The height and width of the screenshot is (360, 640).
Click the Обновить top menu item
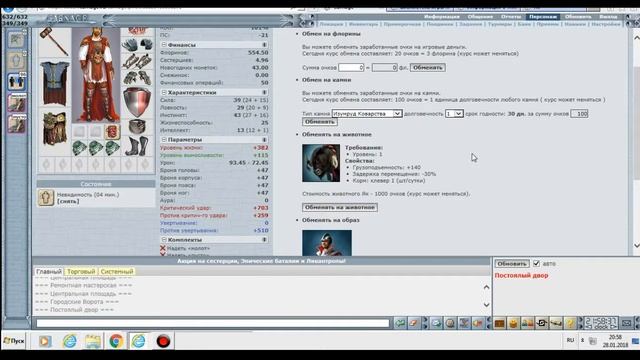578,17
